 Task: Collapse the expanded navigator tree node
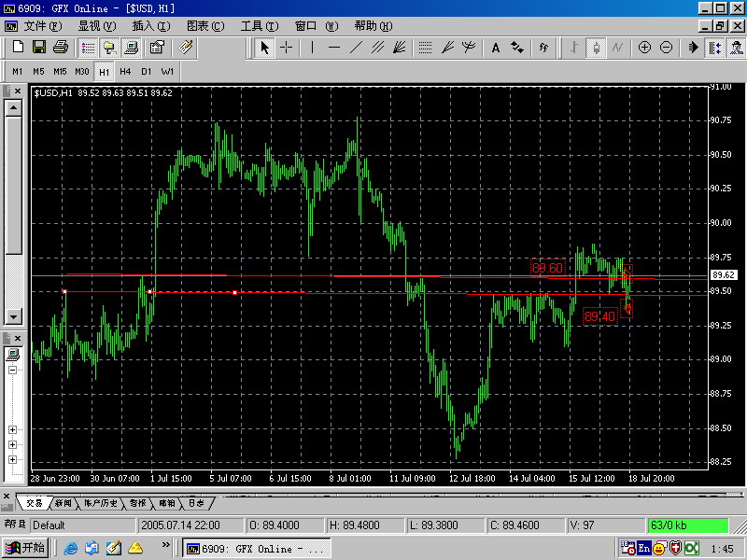[x=13, y=370]
